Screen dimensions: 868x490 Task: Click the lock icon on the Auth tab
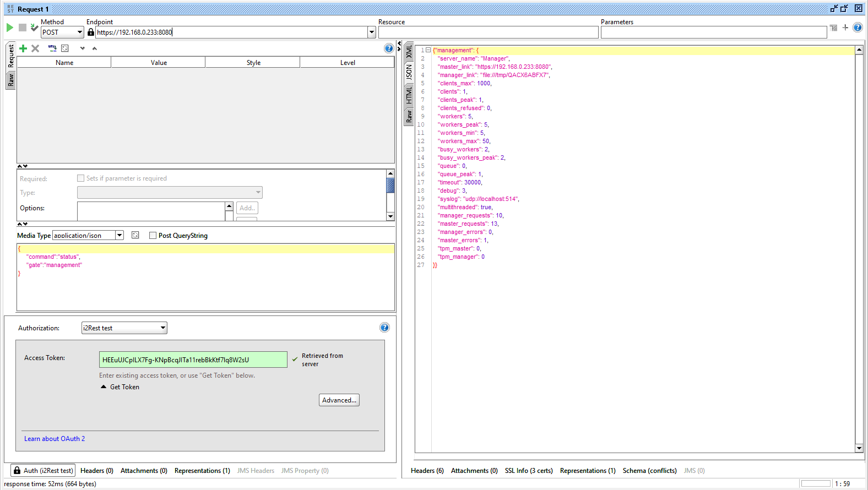coord(17,471)
